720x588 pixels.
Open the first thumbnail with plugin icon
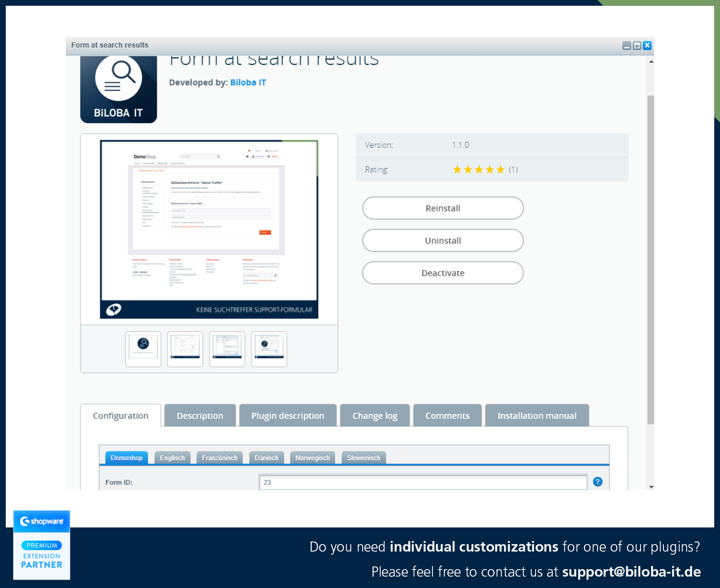coord(143,349)
